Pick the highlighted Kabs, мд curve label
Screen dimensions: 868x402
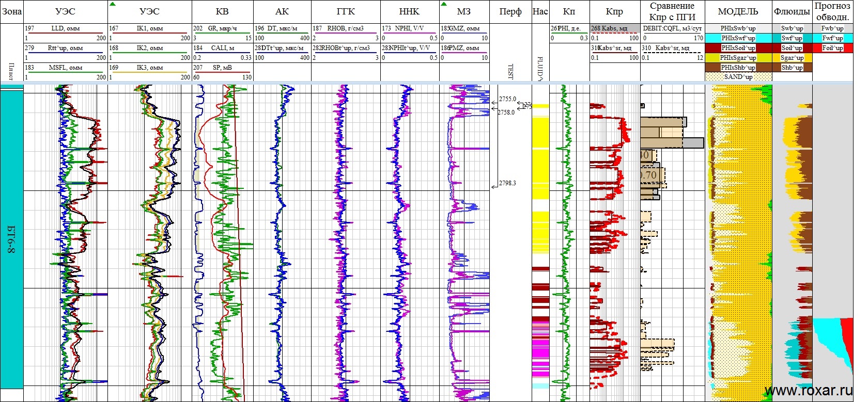click(x=615, y=28)
